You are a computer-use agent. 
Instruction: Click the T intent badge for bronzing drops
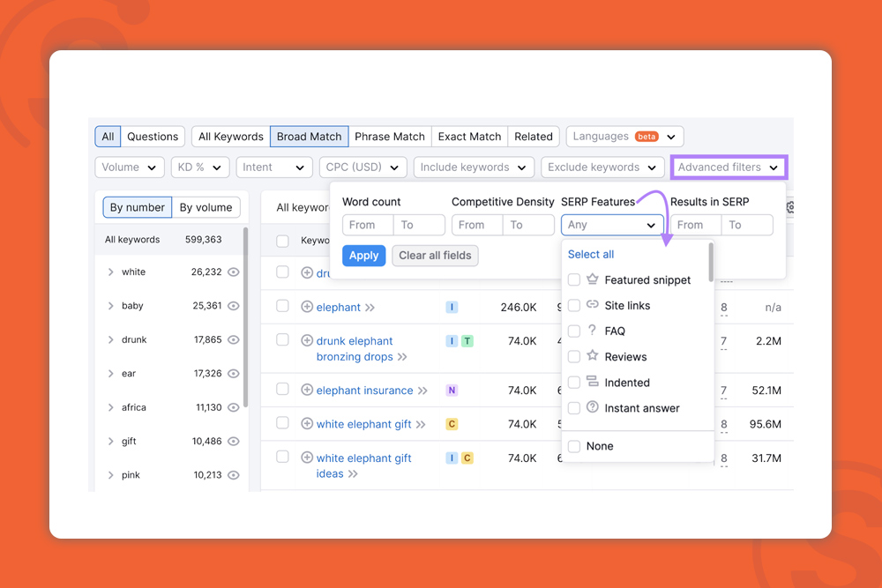tap(467, 340)
